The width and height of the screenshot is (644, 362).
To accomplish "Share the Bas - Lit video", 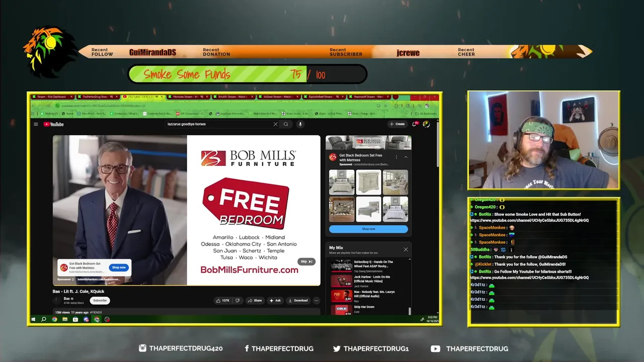I will (255, 301).
